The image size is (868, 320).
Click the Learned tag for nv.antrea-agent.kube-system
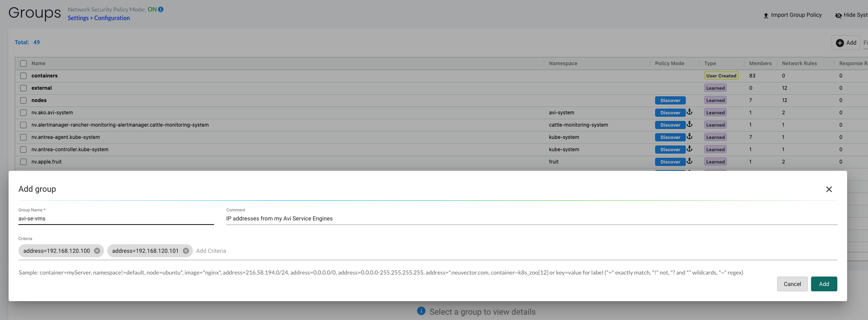point(715,137)
